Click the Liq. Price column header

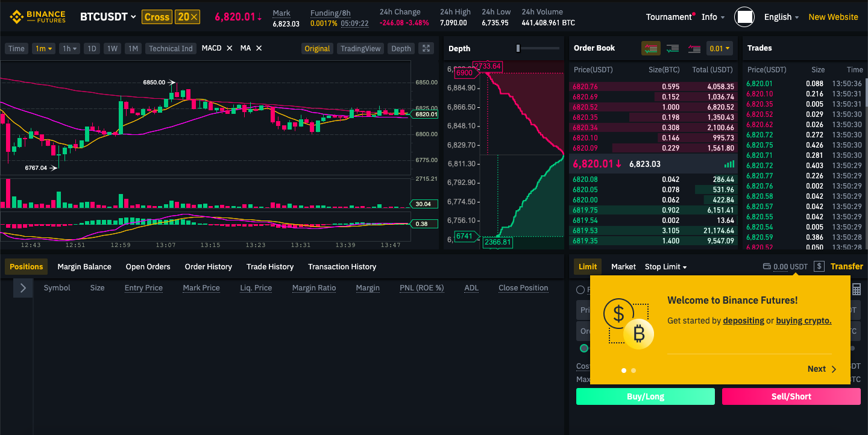coord(256,288)
